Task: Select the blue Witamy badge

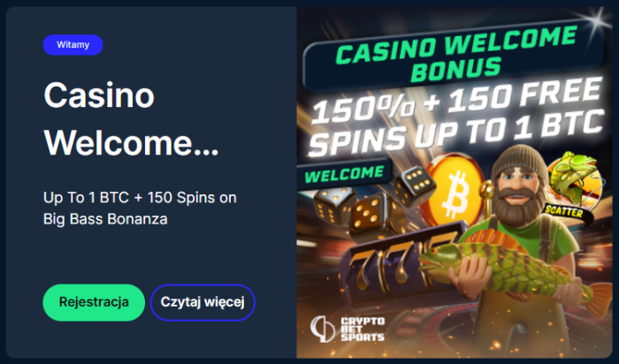Action: tap(73, 44)
